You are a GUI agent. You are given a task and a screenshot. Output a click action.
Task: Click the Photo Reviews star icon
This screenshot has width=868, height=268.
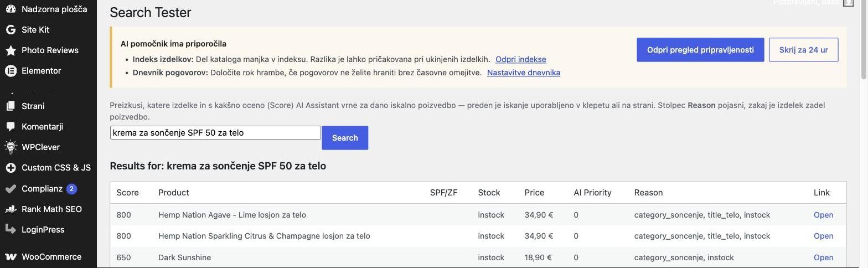tap(11, 50)
